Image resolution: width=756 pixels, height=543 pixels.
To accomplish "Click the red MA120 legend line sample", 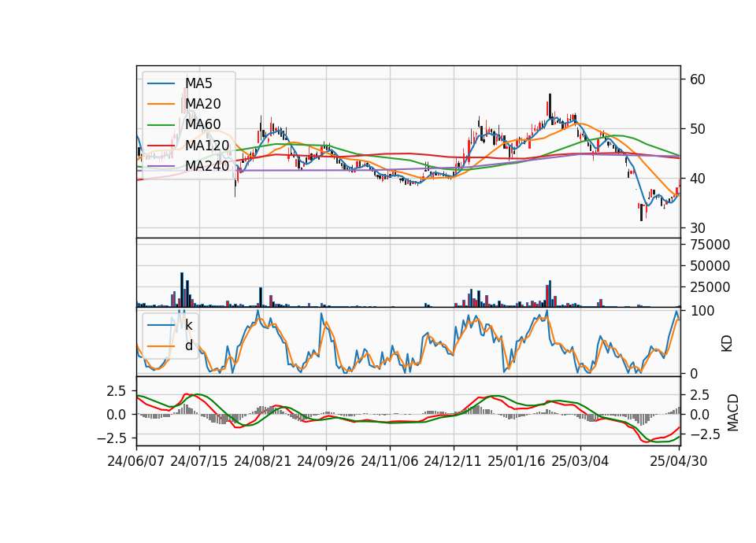I will pyautogui.click(x=161, y=146).
